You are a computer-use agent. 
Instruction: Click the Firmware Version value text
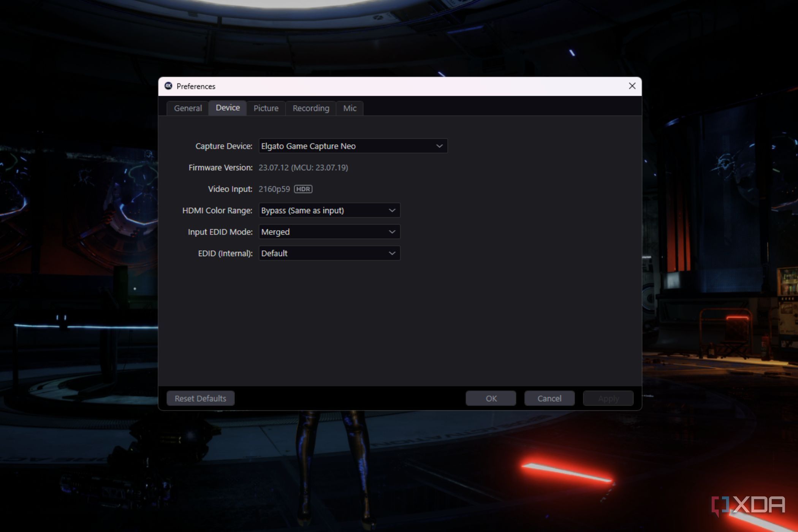(303, 168)
